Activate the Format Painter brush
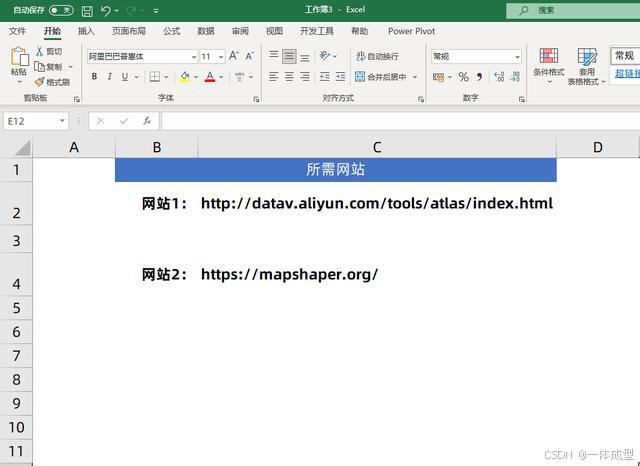640x466 pixels. coord(39,82)
